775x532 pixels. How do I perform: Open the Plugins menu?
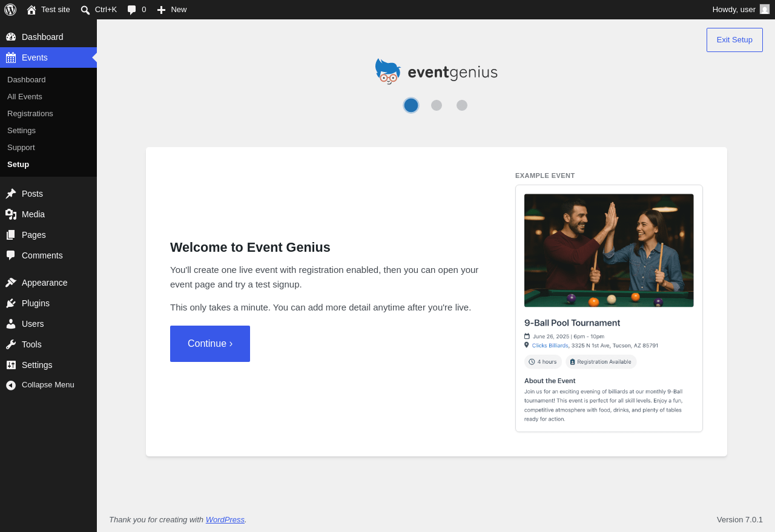tap(48, 303)
